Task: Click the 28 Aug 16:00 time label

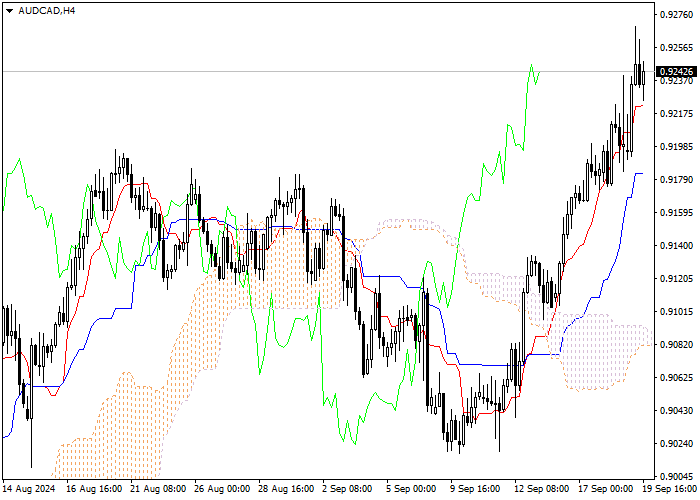Action: pyautogui.click(x=287, y=489)
